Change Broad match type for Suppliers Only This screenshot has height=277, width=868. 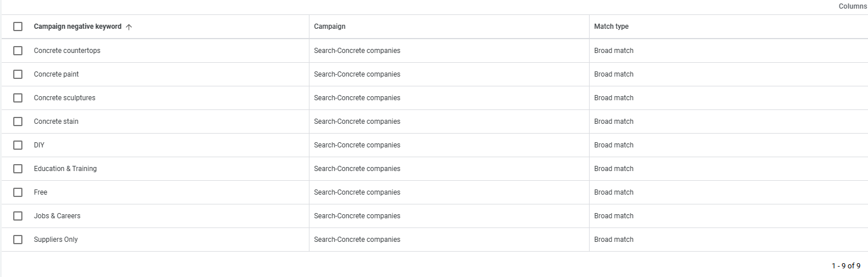(614, 240)
